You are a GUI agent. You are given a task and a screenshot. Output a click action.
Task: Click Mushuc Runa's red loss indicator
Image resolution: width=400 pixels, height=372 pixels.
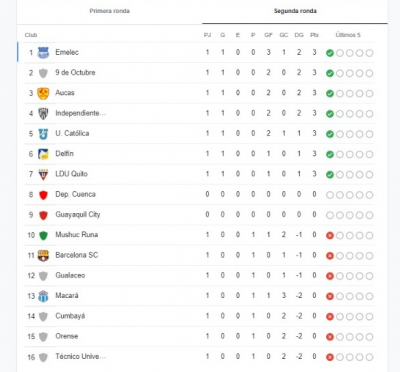(330, 236)
